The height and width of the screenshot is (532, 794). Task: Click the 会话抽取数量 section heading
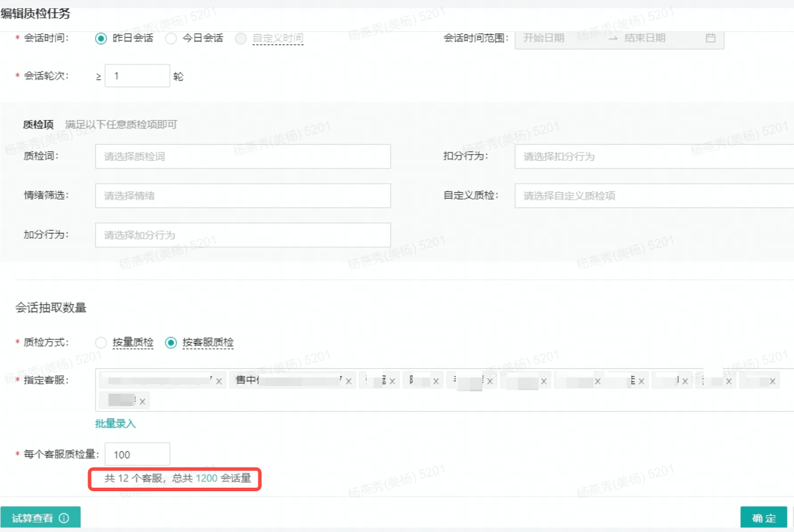coord(51,307)
